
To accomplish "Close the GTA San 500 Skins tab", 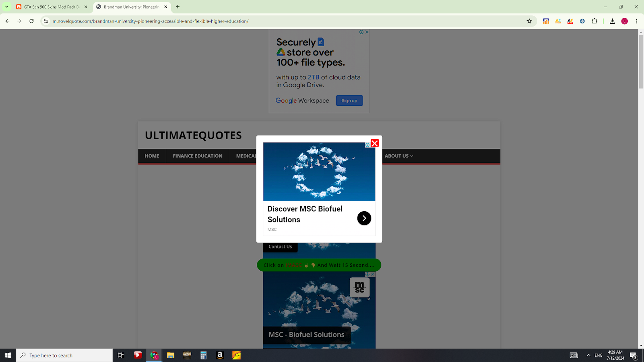I will coord(86,7).
